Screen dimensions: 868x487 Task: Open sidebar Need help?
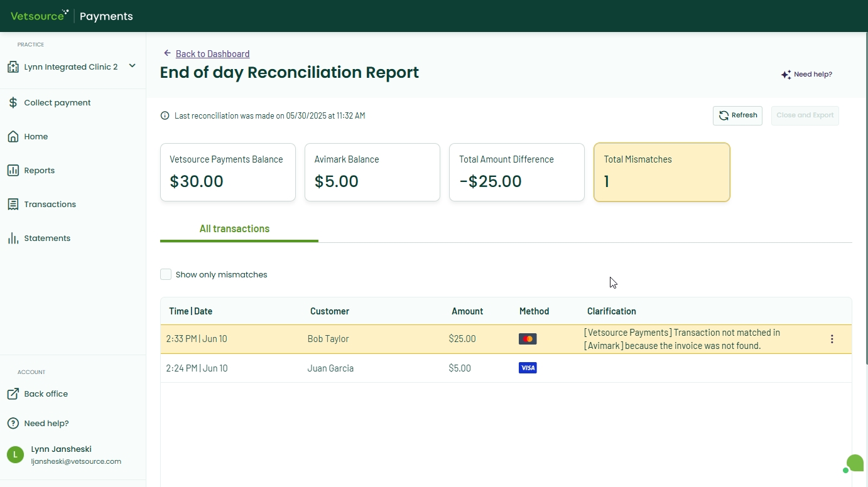46,424
